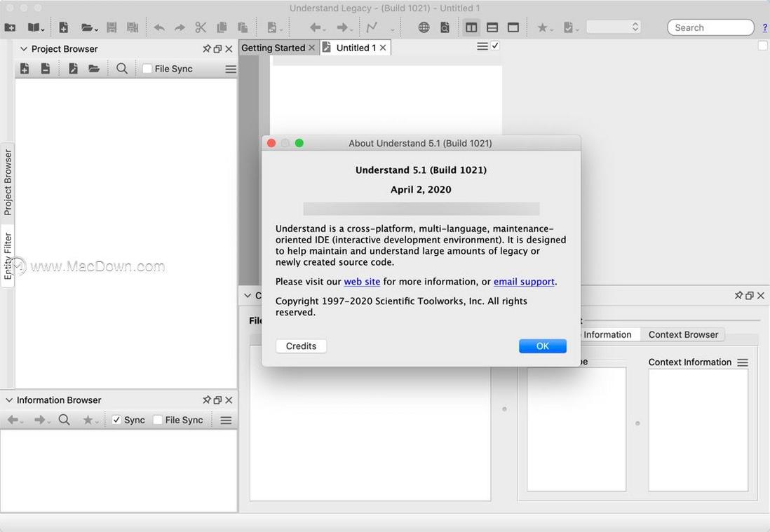Enable File Sync in Project Browser
This screenshot has width=770, height=532.
click(x=147, y=69)
